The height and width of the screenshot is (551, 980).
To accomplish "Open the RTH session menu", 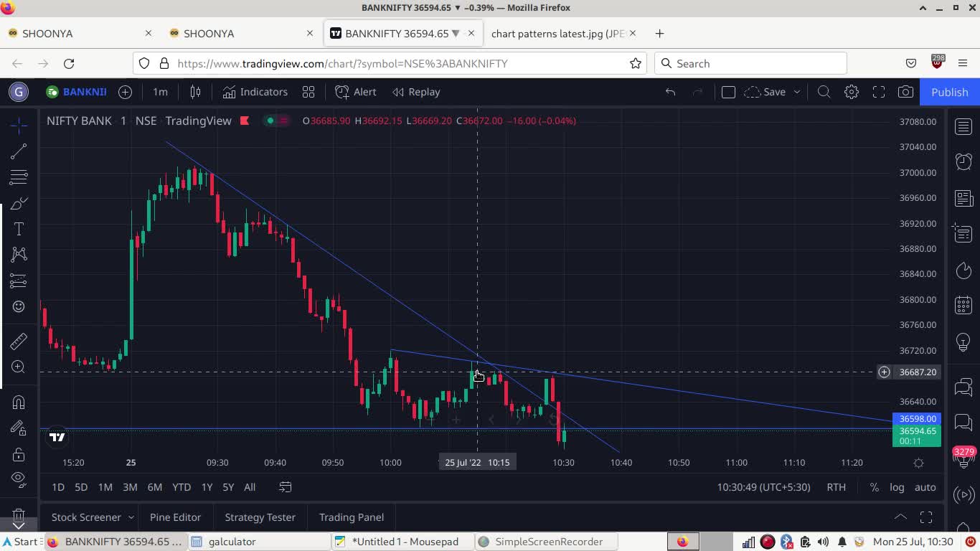I will [836, 487].
